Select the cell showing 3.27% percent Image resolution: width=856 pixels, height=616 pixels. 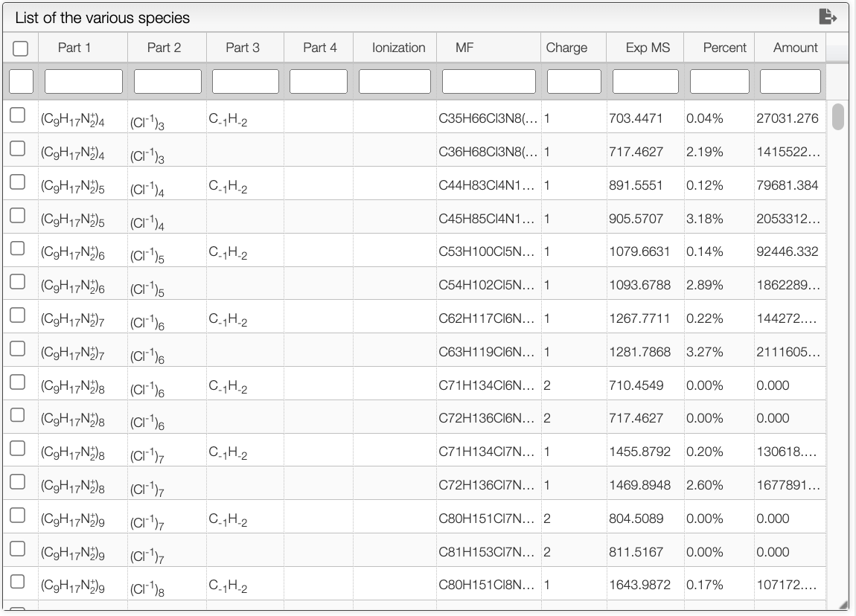(x=705, y=352)
